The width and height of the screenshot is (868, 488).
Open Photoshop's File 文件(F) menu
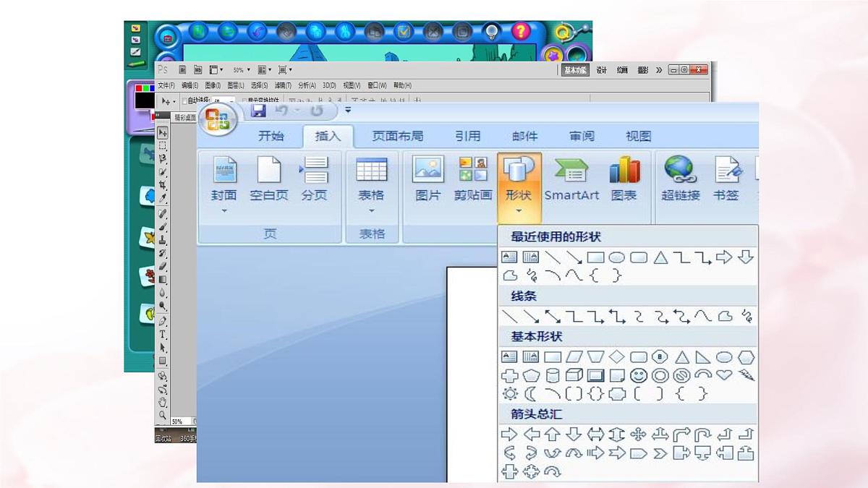(x=166, y=85)
